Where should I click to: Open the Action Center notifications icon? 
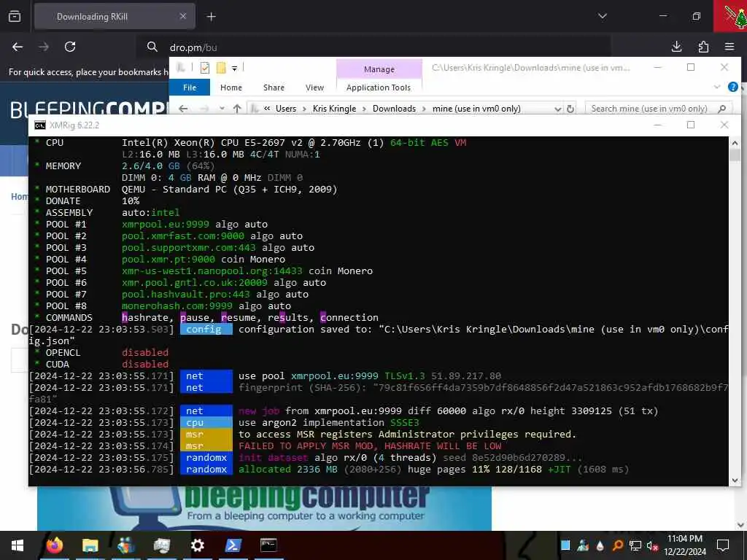pyautogui.click(x=723, y=545)
